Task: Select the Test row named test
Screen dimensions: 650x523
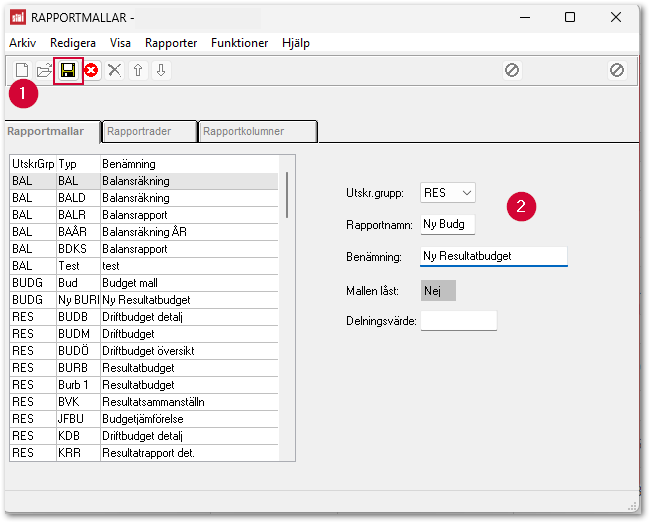Action: [x=144, y=266]
